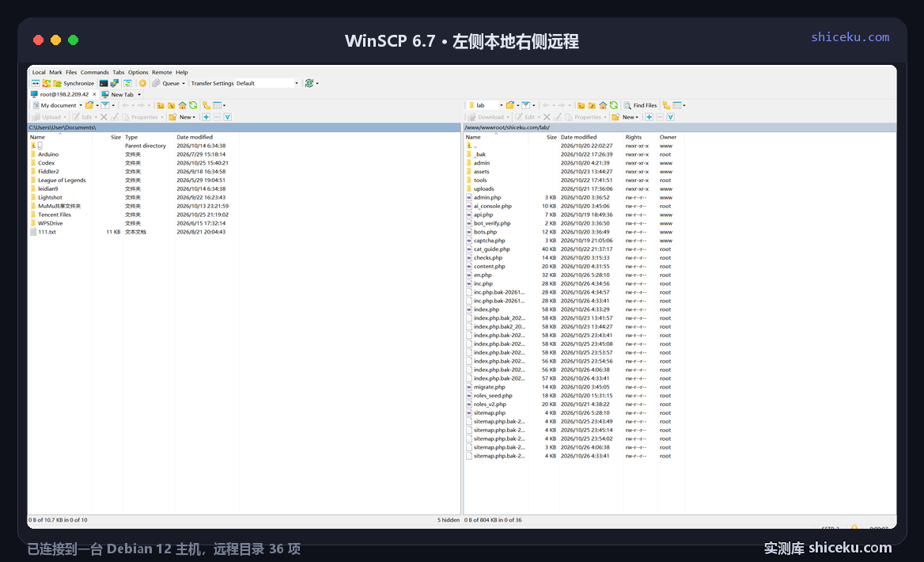This screenshot has width=924, height=562.
Task: Click the '5 hidden' status bar entry
Action: point(449,520)
